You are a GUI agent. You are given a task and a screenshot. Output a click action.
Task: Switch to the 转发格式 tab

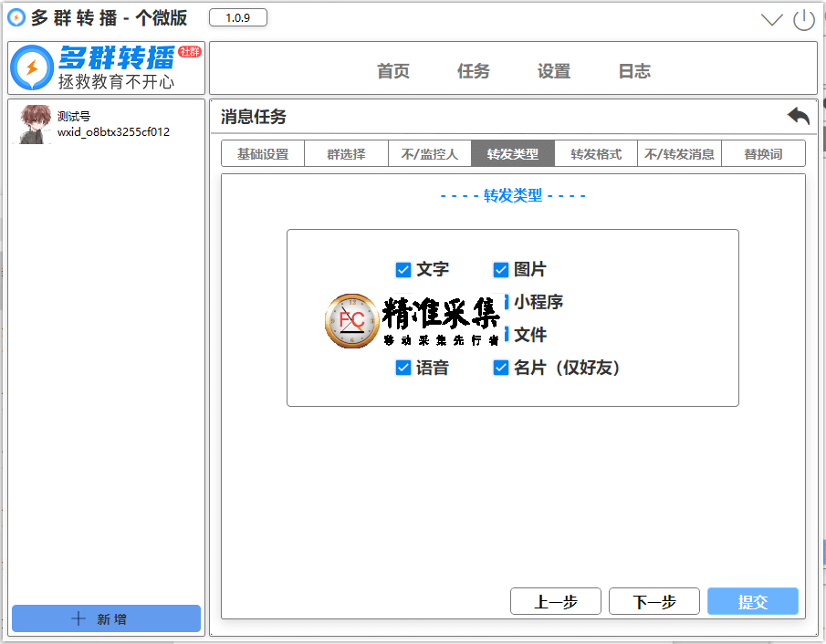click(x=596, y=154)
